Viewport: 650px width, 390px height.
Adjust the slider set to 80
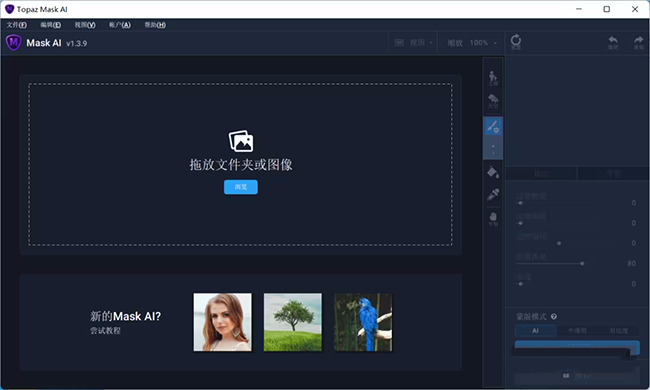tap(582, 263)
